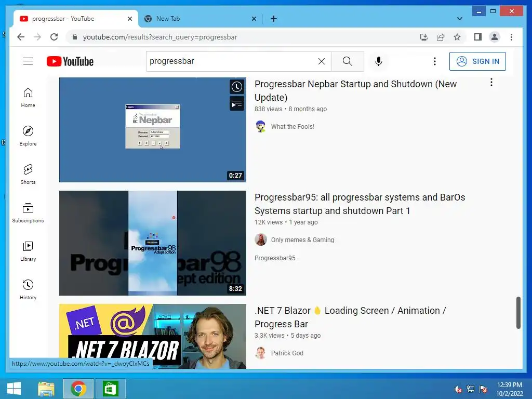This screenshot has width=532, height=399.
Task: Go forward in Chrome
Action: tap(37, 37)
